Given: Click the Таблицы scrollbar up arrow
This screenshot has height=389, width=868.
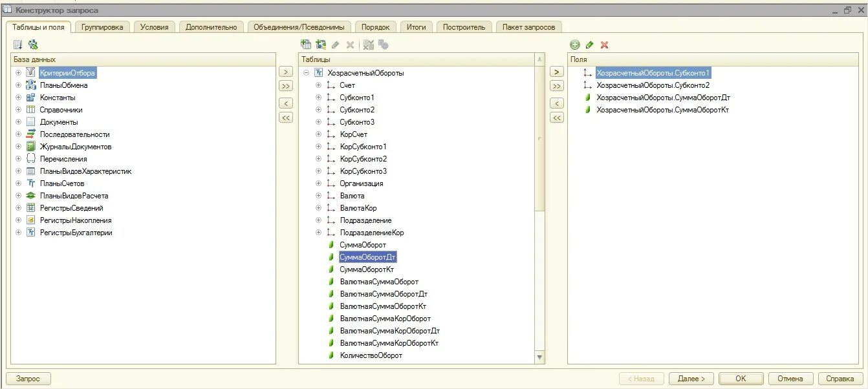Looking at the screenshot, I should point(540,59).
